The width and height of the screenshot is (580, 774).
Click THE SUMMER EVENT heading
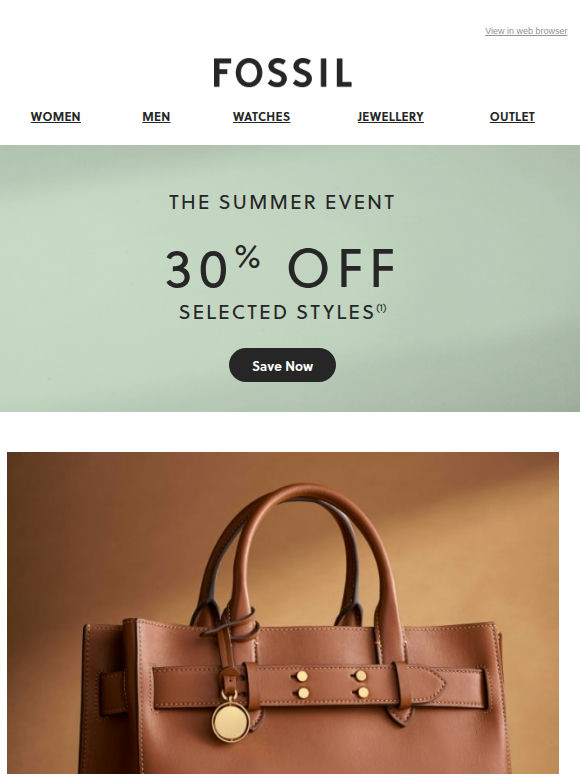pos(282,202)
